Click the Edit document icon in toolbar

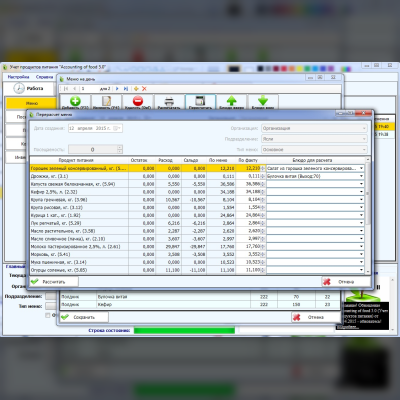pos(106,101)
